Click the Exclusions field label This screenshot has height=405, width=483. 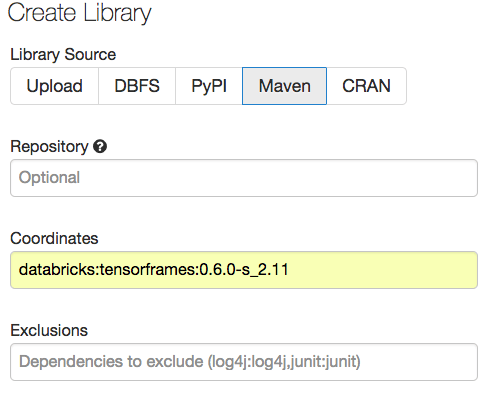tap(49, 330)
